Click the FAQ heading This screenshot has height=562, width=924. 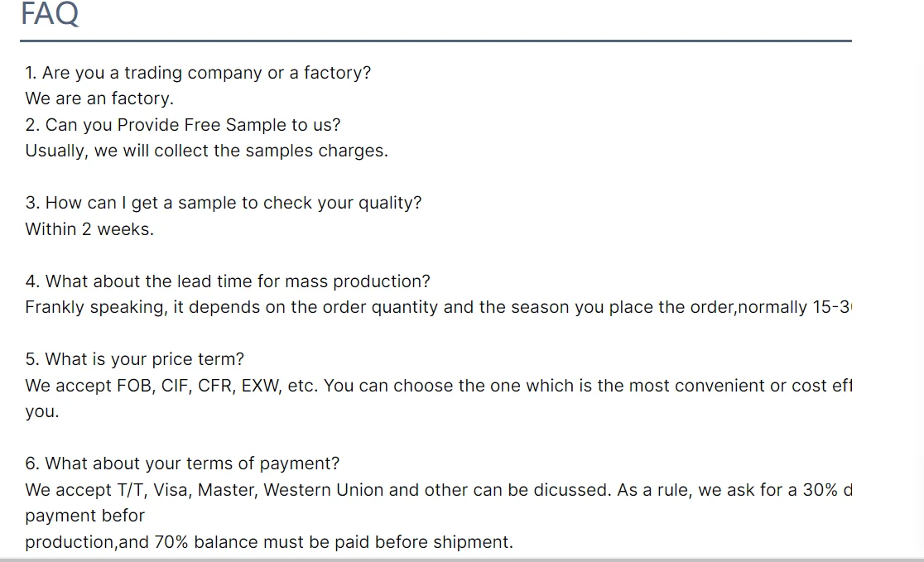point(50,14)
